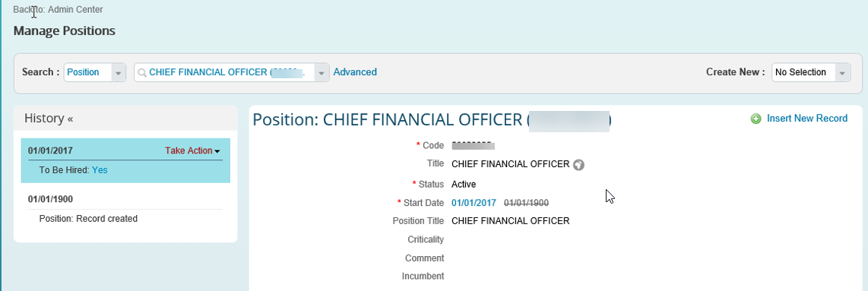Open the position search results dropdown arrow
This screenshot has width=868, height=291.
(322, 72)
